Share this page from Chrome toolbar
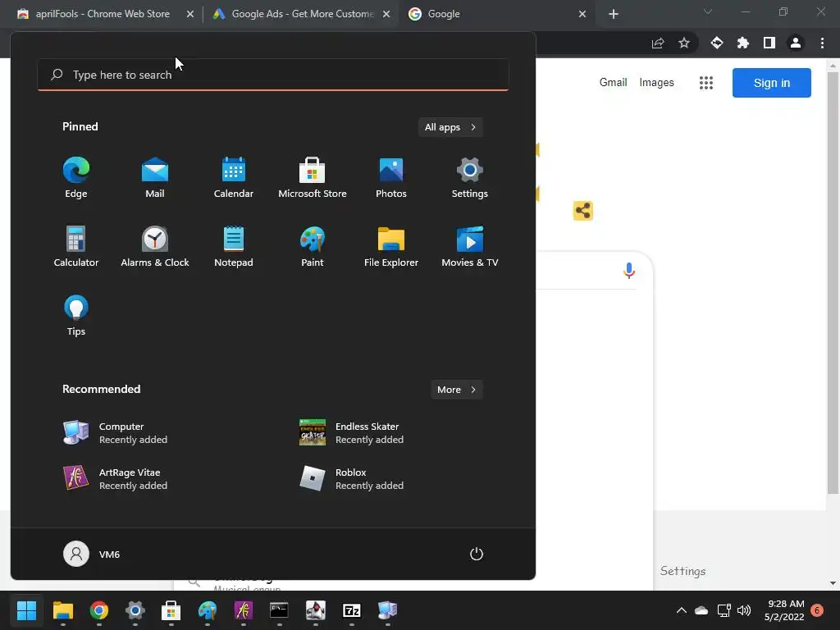The width and height of the screenshot is (840, 630). click(x=658, y=43)
